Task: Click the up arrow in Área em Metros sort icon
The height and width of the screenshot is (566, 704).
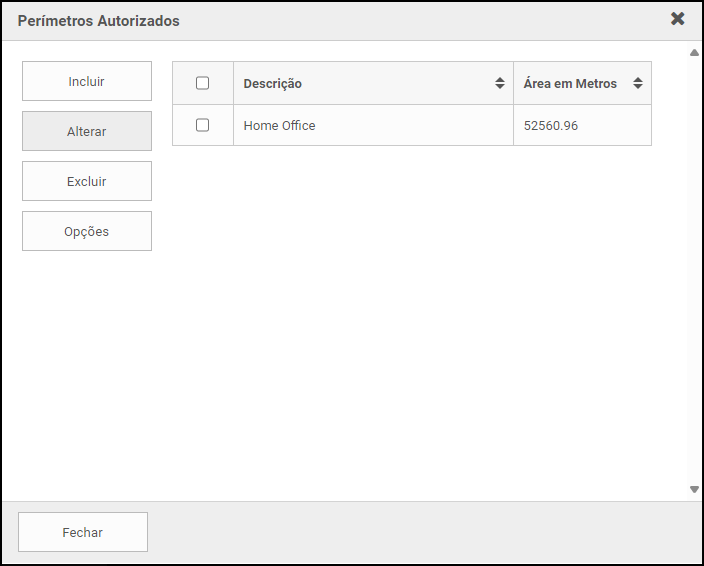Action: 638,80
